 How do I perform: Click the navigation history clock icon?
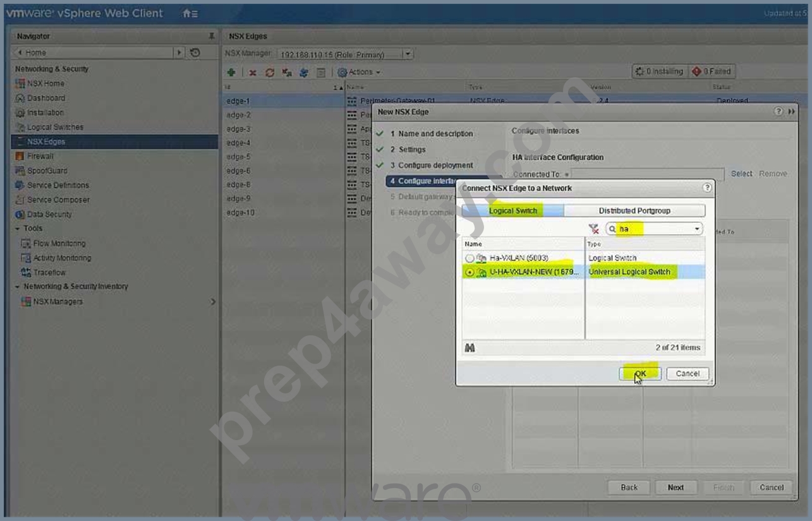pos(195,53)
